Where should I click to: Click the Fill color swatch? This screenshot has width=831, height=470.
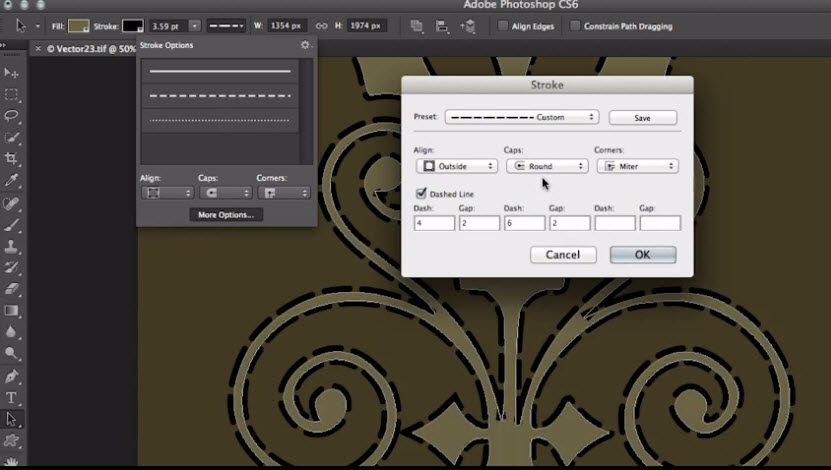pyautogui.click(x=79, y=26)
